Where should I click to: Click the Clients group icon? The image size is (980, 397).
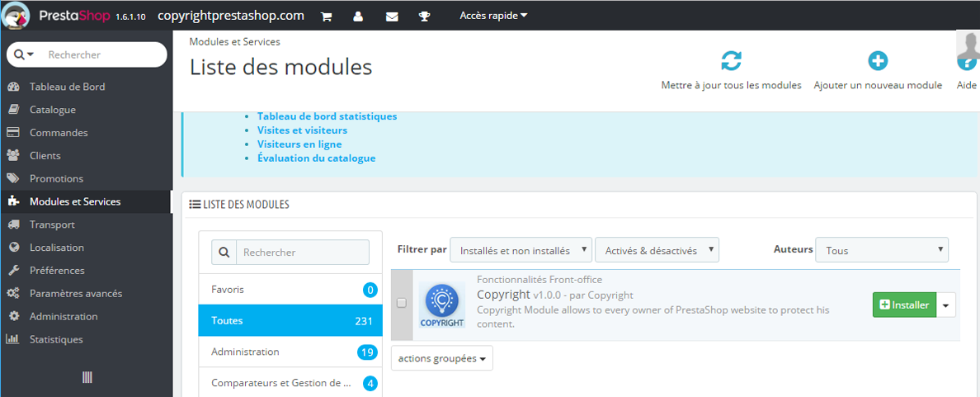coord(13,156)
